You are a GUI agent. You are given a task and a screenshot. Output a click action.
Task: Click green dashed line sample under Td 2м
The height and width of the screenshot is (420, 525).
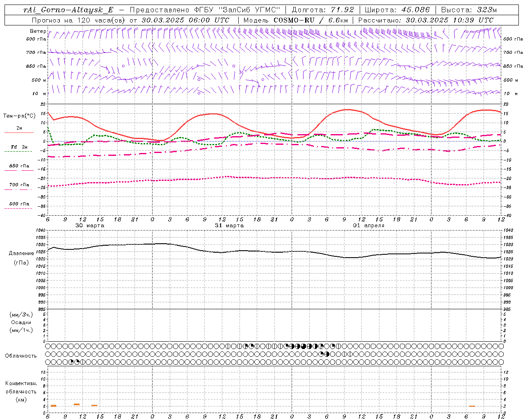click(x=18, y=151)
